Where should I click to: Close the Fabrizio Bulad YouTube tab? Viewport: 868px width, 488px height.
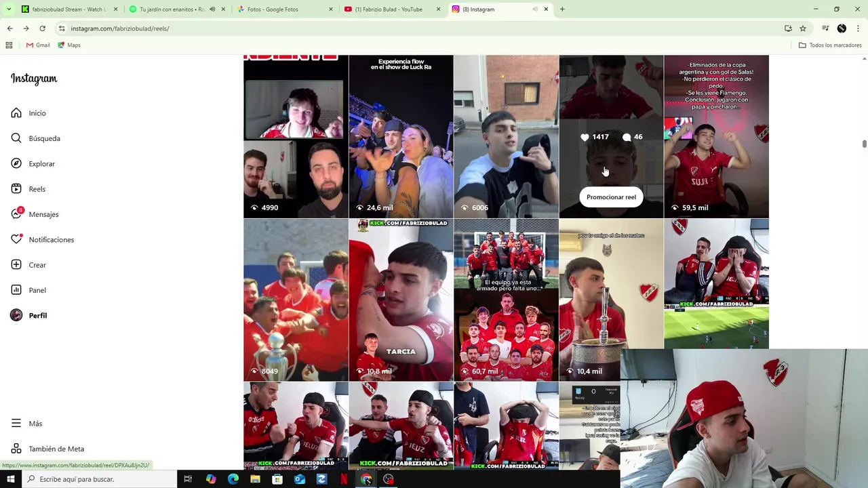pyautogui.click(x=438, y=9)
